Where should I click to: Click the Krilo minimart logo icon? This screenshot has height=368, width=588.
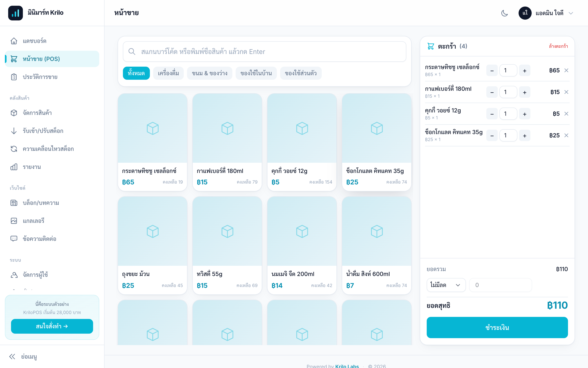[15, 13]
